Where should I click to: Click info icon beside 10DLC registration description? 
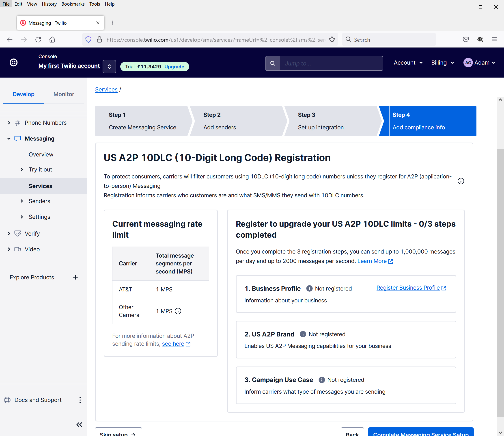tap(461, 181)
